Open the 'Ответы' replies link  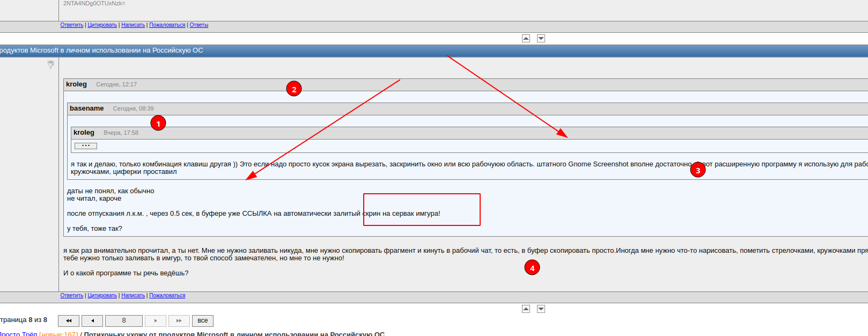pos(198,25)
